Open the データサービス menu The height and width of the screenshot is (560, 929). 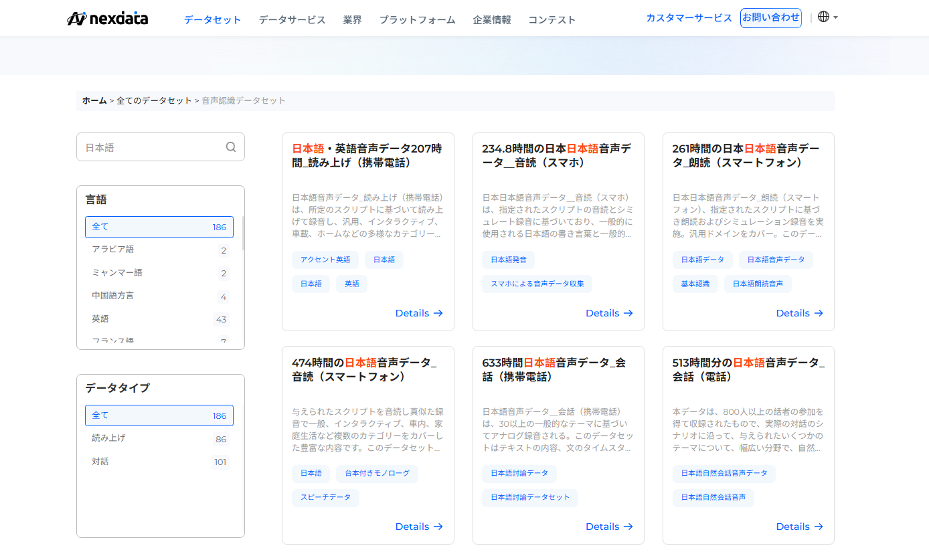[x=292, y=19]
